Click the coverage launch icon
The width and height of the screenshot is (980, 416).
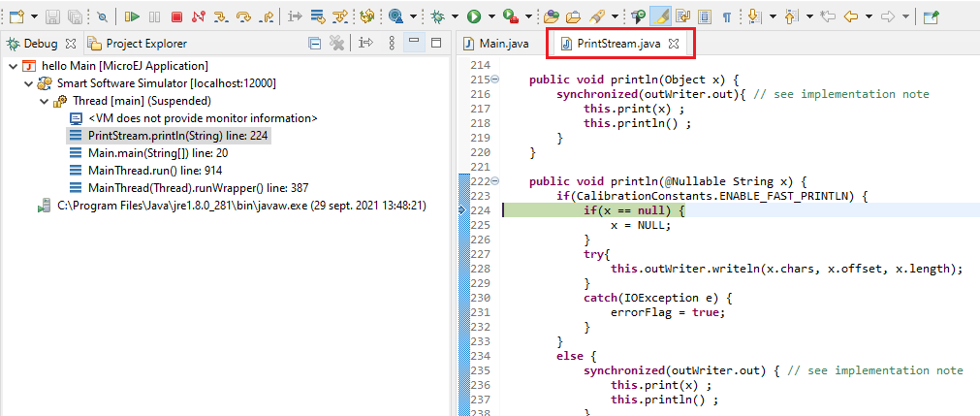pos(395,16)
